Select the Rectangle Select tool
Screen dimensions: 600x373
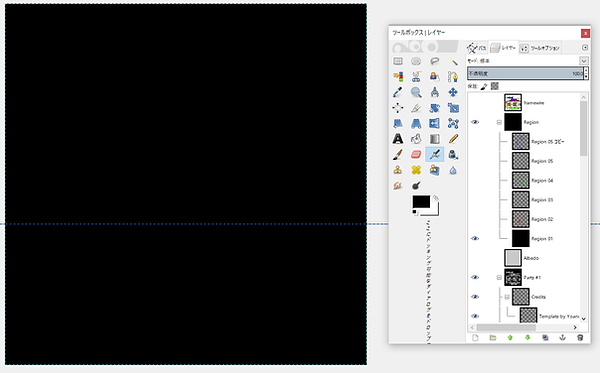(x=398, y=61)
